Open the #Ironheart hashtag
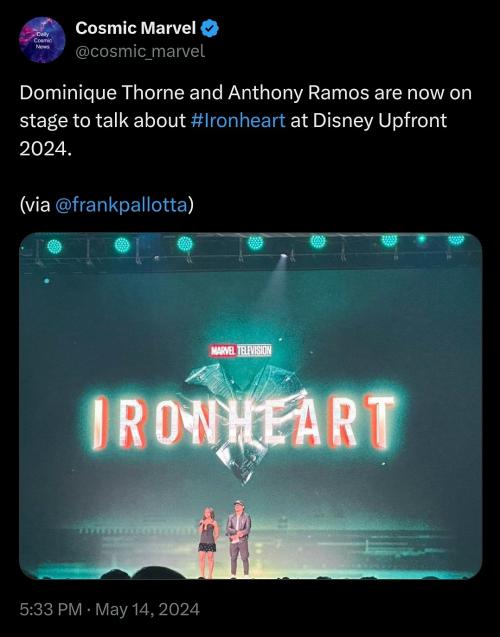 pos(238,120)
